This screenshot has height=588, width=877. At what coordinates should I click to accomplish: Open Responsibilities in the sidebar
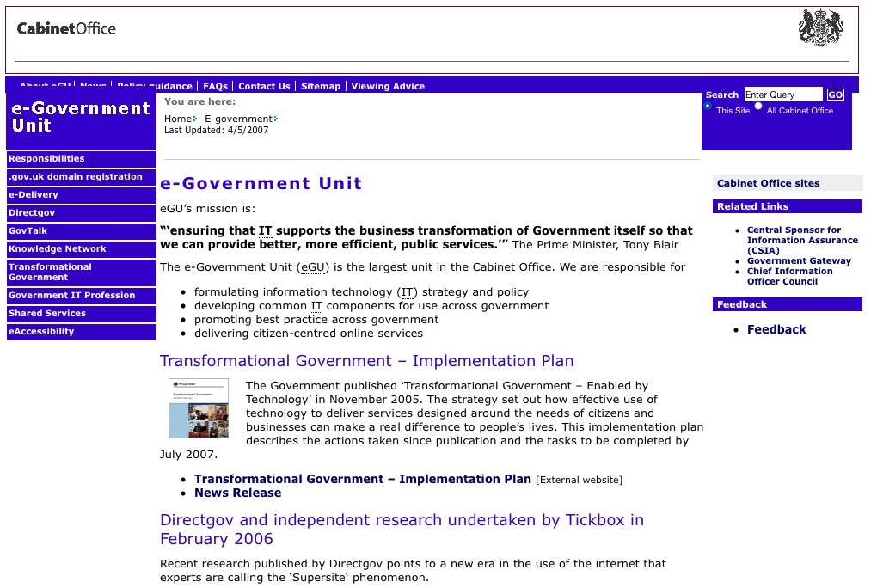pyautogui.click(x=81, y=159)
